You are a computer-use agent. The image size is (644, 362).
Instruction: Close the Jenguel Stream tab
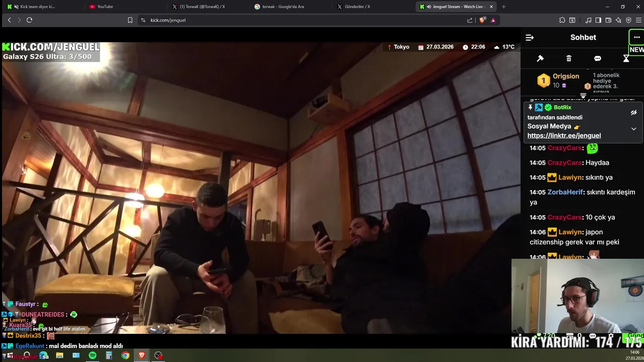491,7
